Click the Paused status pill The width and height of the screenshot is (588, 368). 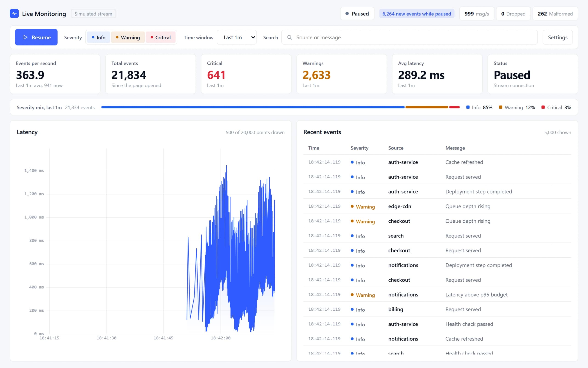coord(357,14)
